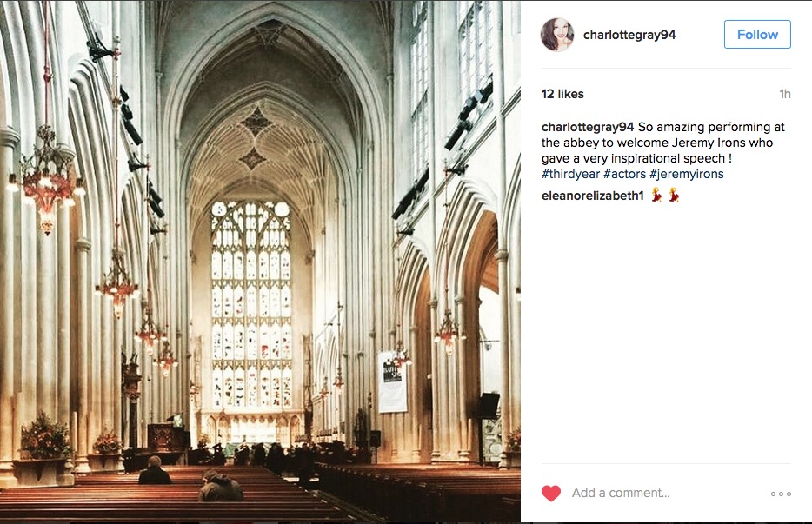Click the stained glass window in photo
This screenshot has width=812, height=524.
pyautogui.click(x=251, y=304)
